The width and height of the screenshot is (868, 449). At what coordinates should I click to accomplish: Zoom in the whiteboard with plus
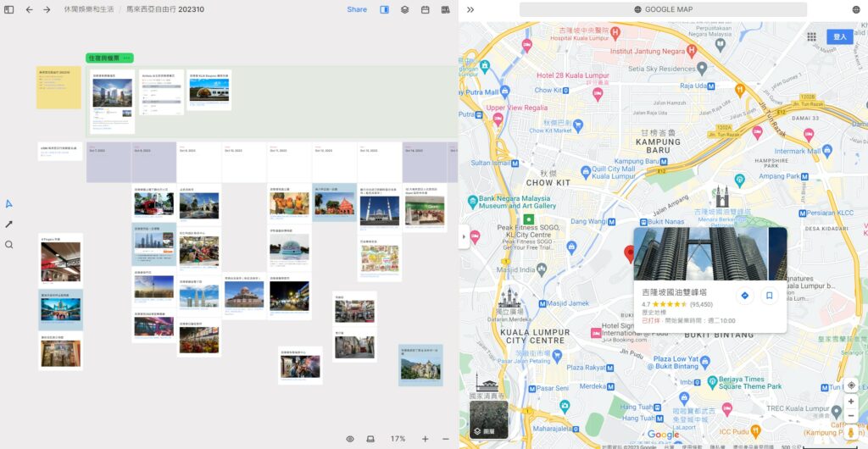coord(426,439)
